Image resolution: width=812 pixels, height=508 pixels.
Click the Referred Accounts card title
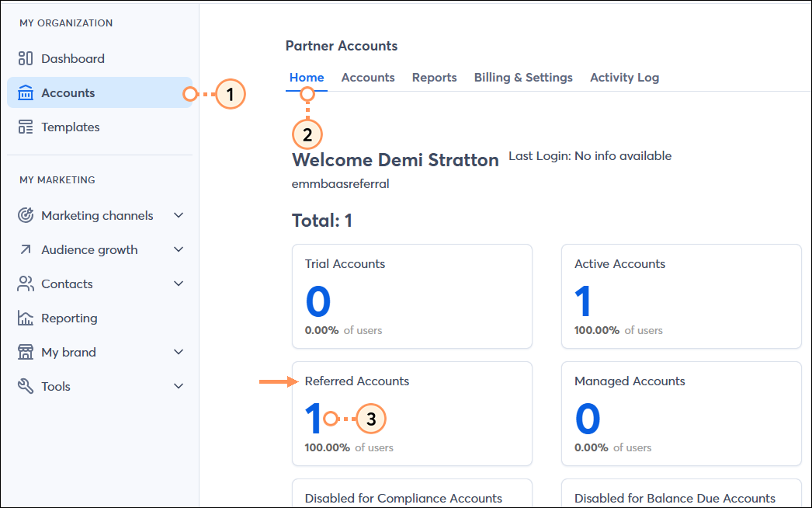click(357, 381)
